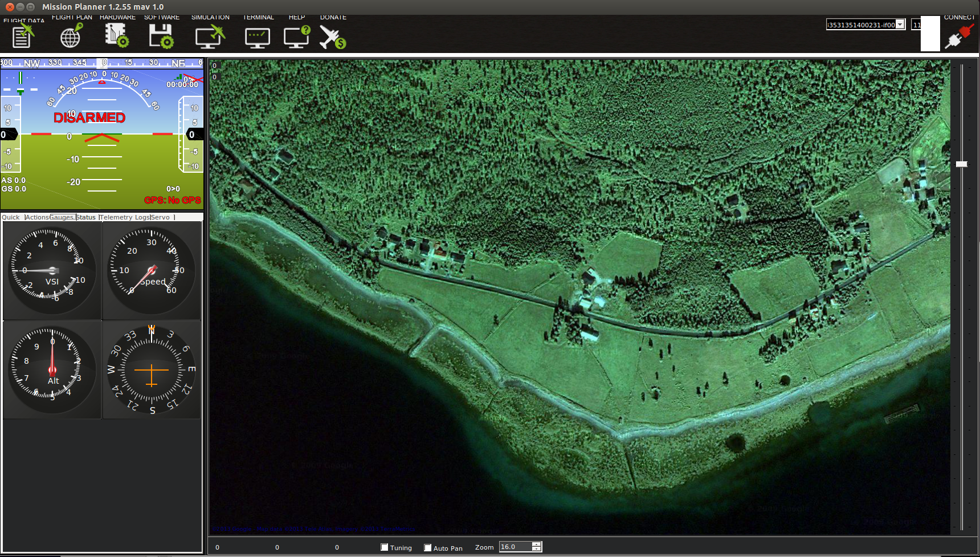Open the baud rate dropdown showing 11
This screenshot has width=980, height=557.
917,25
